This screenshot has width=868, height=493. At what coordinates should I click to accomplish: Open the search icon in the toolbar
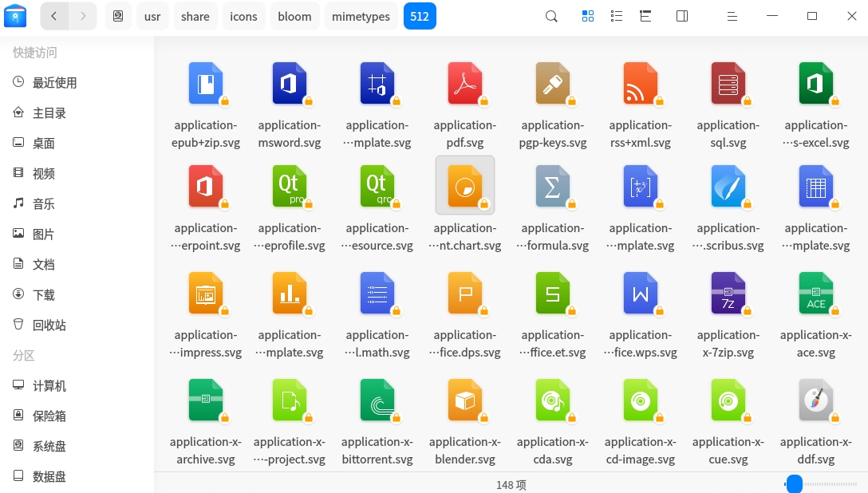551,16
